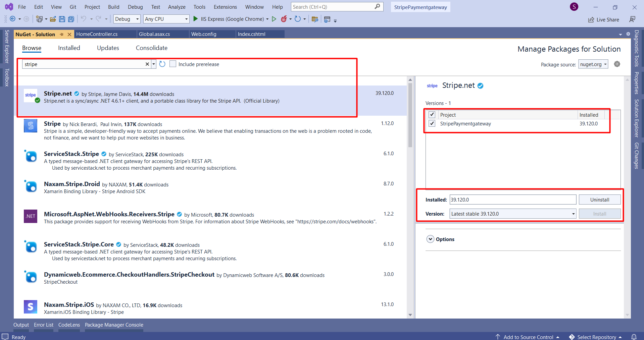Open the Debug configuration dropdown
This screenshot has height=340, width=644.
point(127,19)
